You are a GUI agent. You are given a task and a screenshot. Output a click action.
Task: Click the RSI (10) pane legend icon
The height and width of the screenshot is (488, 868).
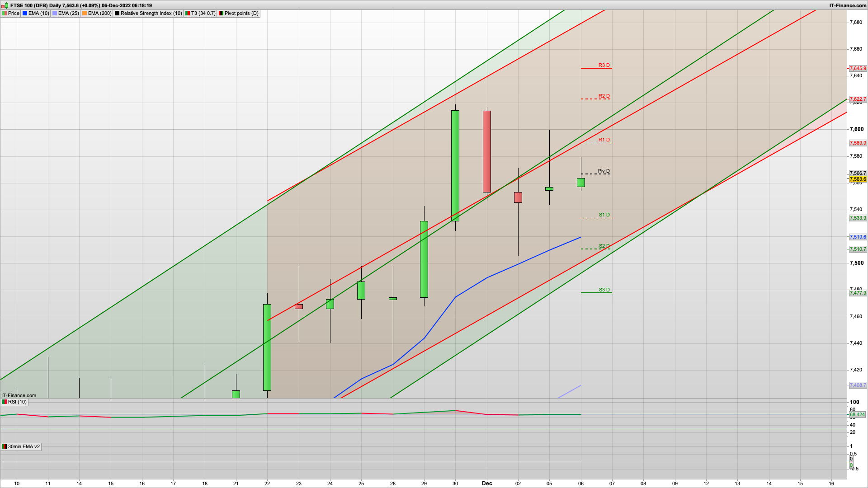[x=5, y=402]
